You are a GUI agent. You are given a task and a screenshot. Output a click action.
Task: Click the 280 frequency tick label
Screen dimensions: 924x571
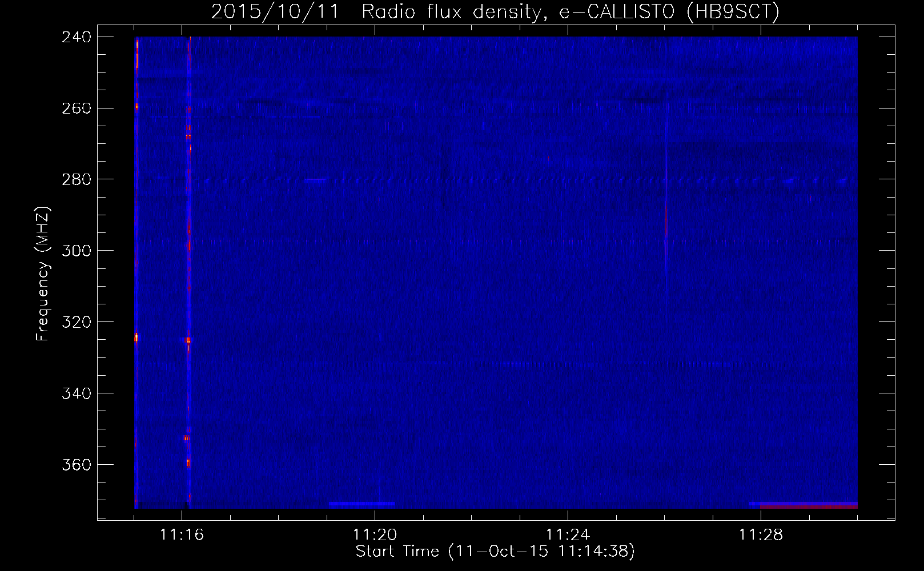pyautogui.click(x=77, y=180)
